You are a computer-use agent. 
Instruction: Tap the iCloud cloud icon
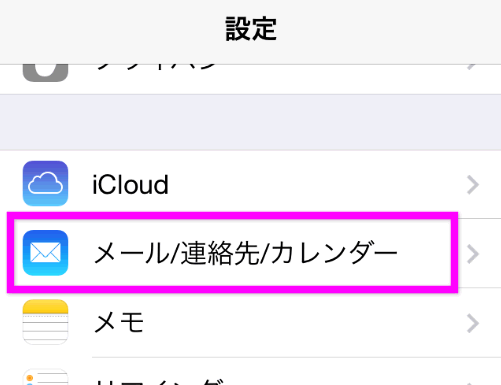tap(45, 183)
